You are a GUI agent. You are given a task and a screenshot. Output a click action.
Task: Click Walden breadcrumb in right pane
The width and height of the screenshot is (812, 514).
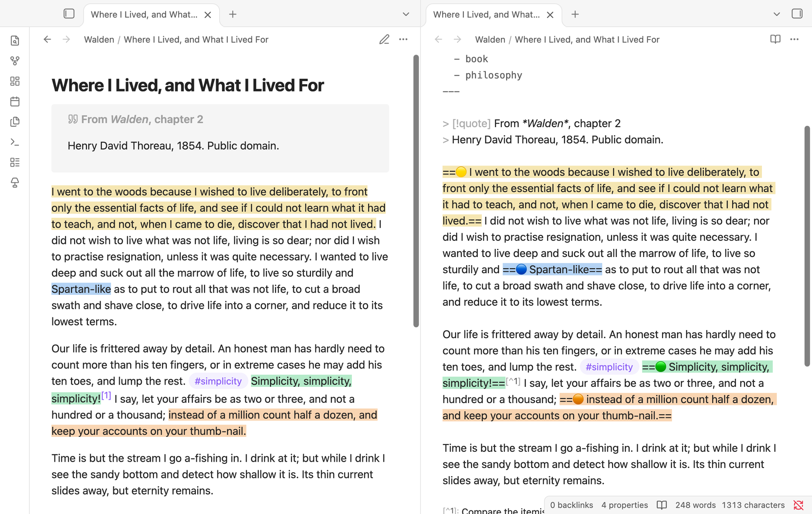coord(490,40)
